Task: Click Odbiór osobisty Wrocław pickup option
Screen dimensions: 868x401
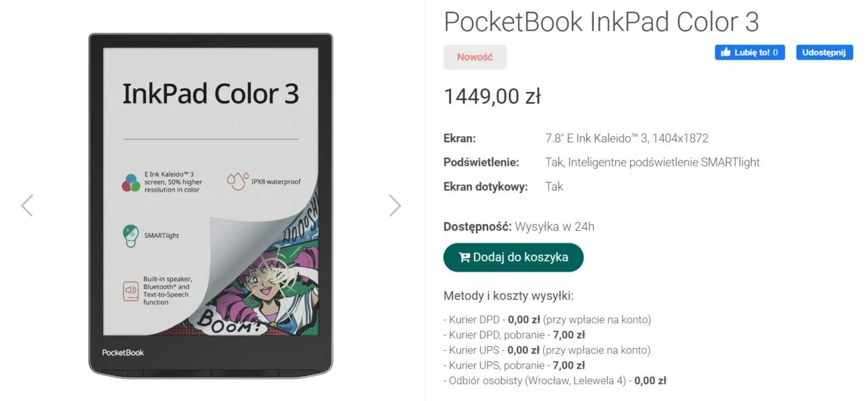Action: pos(555,381)
